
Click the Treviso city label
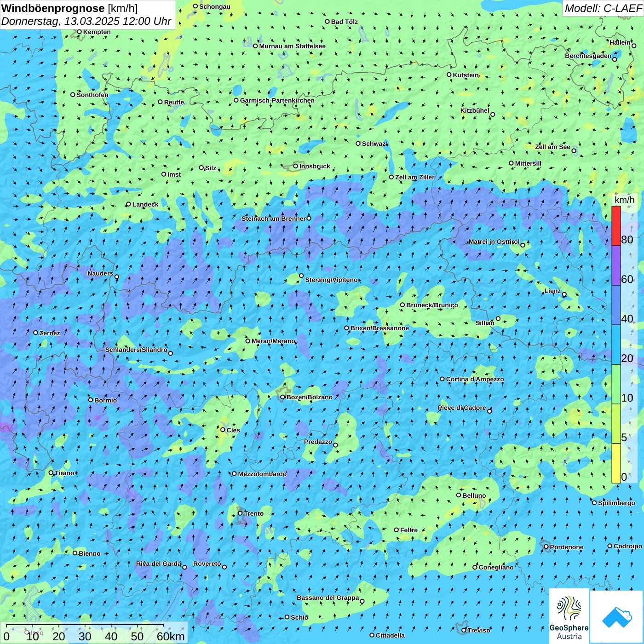pos(479,630)
